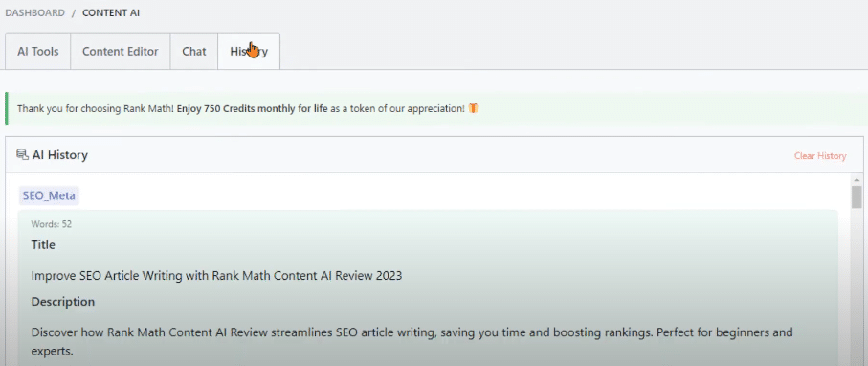Screen dimensions: 868x366
Task: Click the 'Discover how Rank Math Content AI' description
Action: click(x=412, y=342)
